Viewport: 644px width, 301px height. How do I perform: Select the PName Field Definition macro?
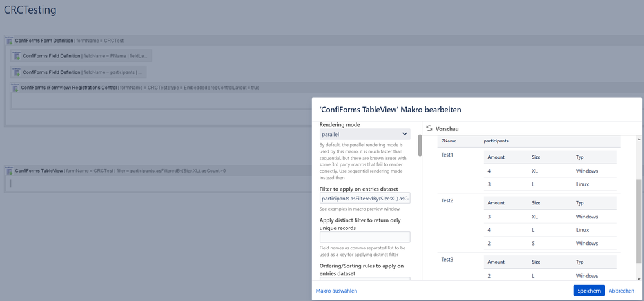click(81, 56)
